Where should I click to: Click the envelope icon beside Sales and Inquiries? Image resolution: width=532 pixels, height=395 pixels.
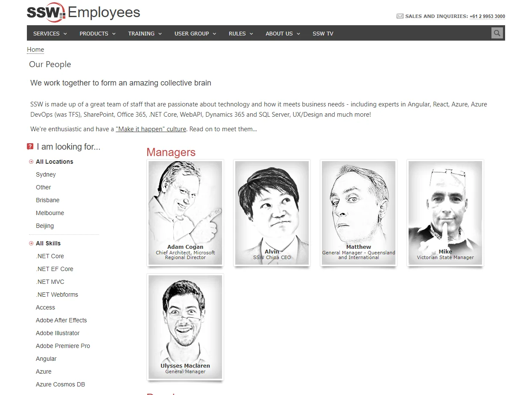click(x=400, y=16)
